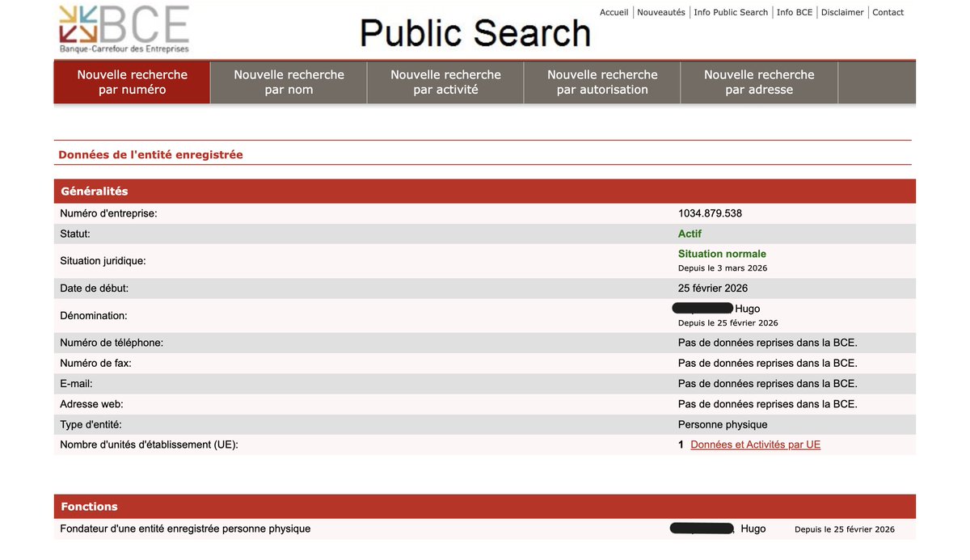Image resolution: width=970 pixels, height=560 pixels.
Task: Click the Public Search title
Action: click(475, 33)
